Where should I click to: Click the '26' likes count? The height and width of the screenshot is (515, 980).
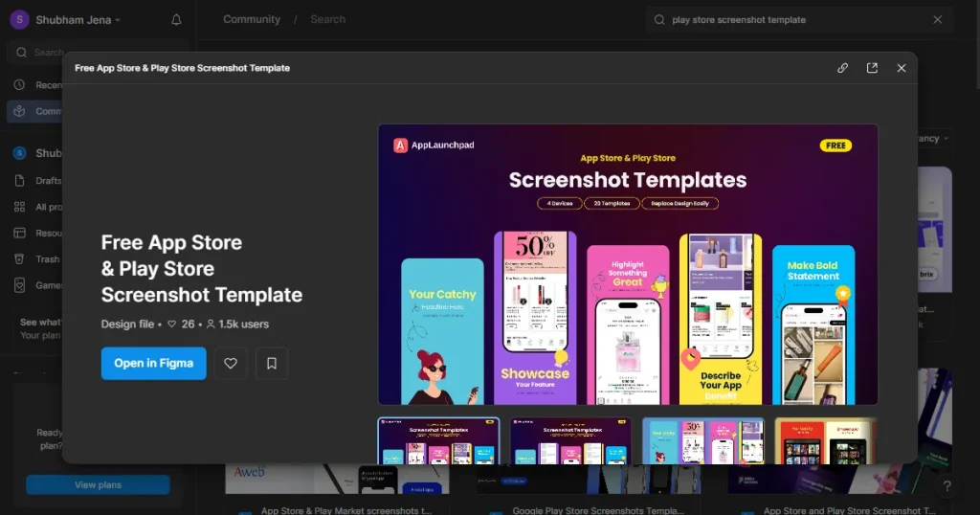point(189,325)
